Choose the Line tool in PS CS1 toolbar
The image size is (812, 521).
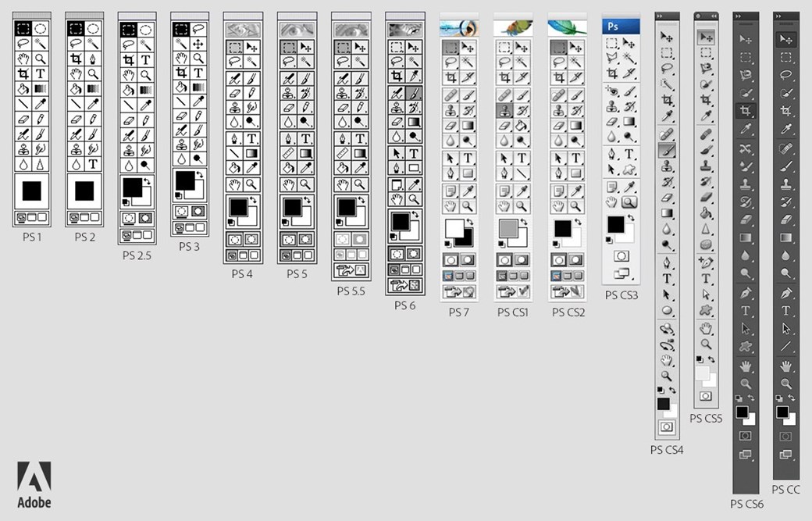coord(522,173)
